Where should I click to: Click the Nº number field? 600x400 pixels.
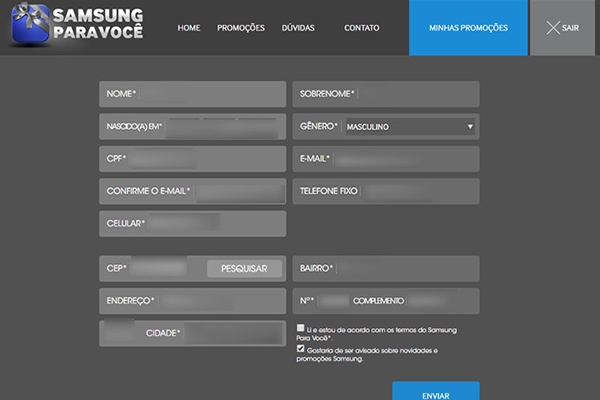(x=334, y=301)
